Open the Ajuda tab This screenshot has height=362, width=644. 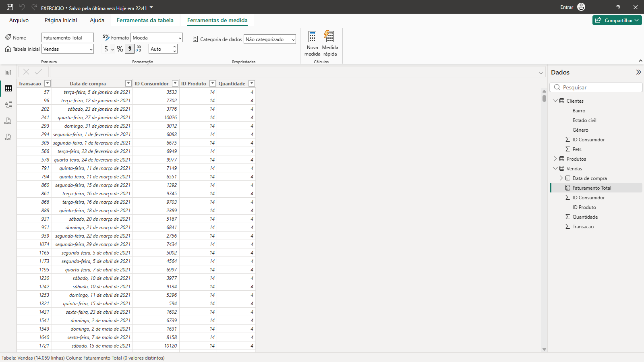point(97,20)
